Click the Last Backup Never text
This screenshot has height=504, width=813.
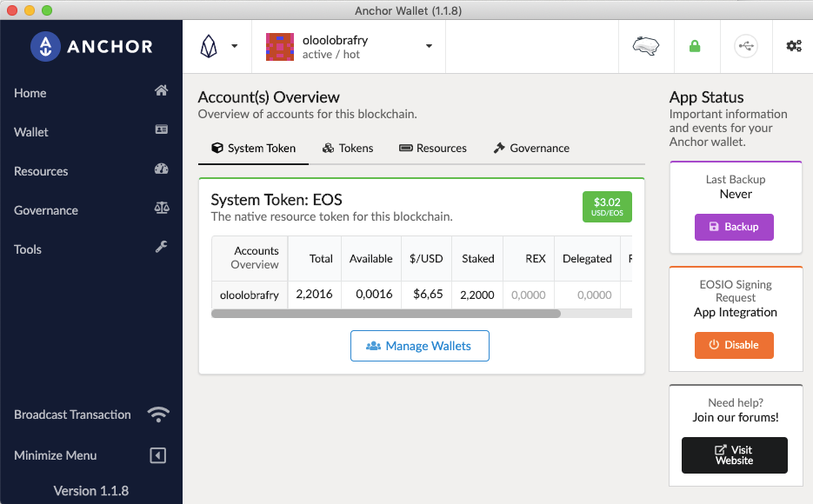(736, 187)
